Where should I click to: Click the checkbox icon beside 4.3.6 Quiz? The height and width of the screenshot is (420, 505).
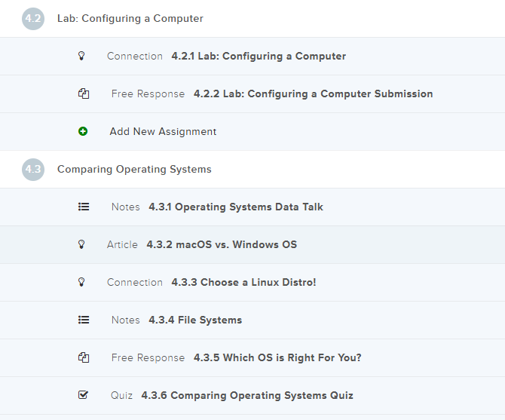(83, 395)
